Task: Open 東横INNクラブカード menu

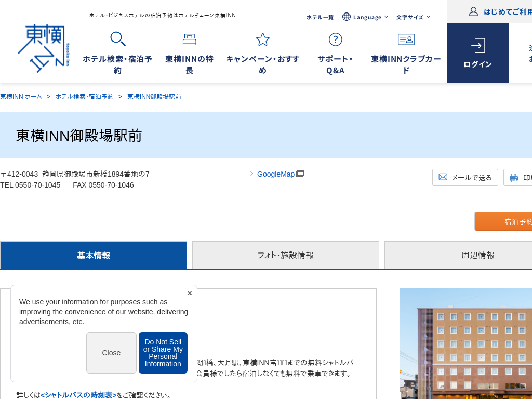Action: click(406, 64)
